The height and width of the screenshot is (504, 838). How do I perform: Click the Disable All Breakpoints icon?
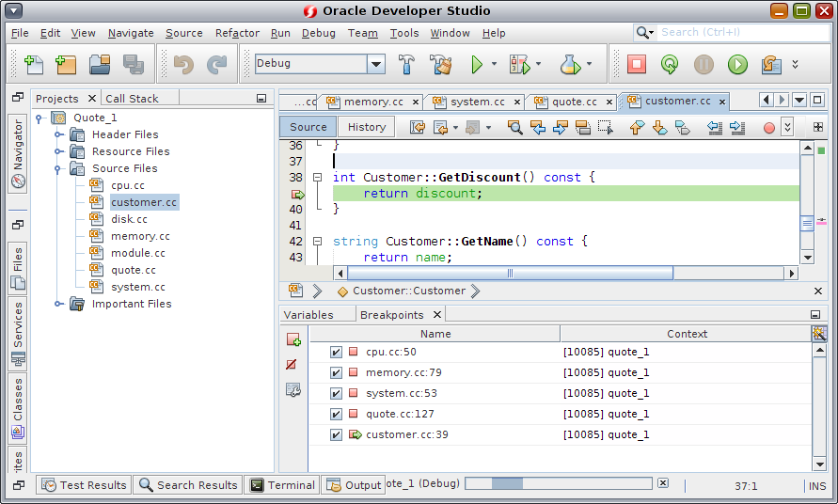tap(292, 365)
